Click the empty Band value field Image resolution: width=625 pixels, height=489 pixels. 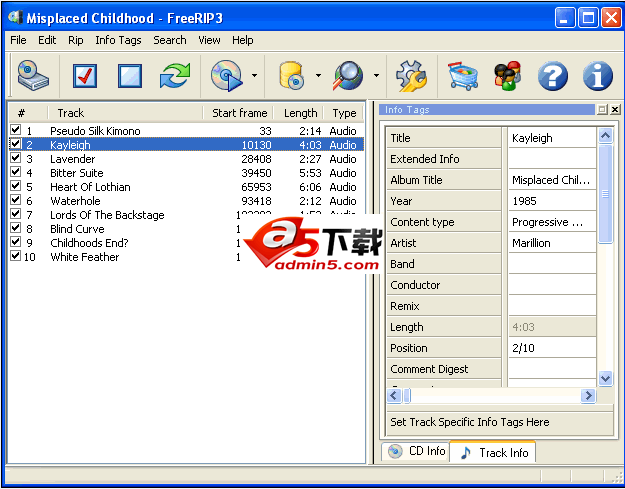552,264
